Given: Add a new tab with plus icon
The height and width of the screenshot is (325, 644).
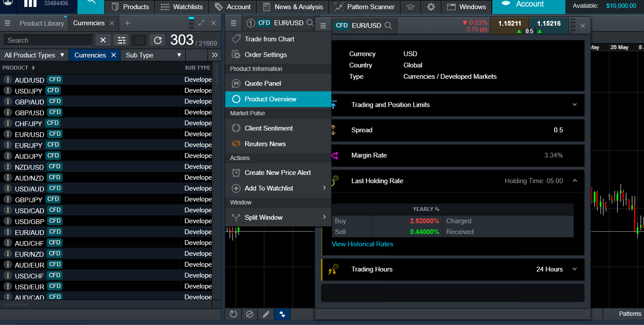Looking at the screenshot, I should 127,23.
